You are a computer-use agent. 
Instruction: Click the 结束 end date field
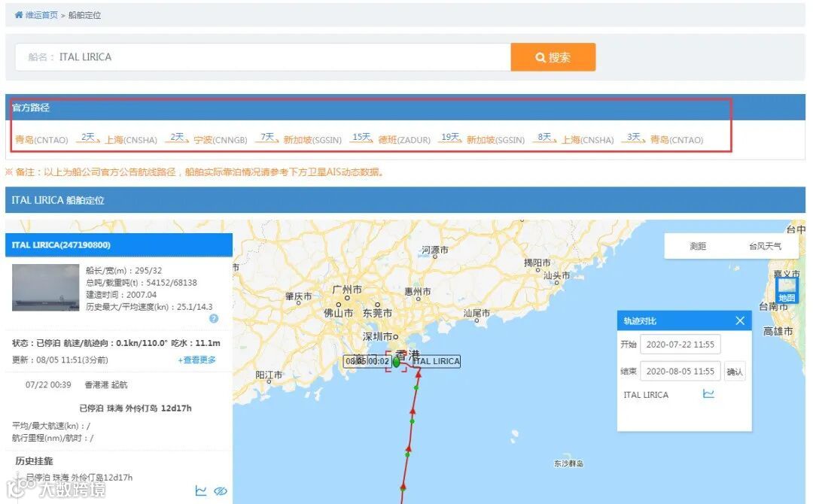[x=680, y=372]
